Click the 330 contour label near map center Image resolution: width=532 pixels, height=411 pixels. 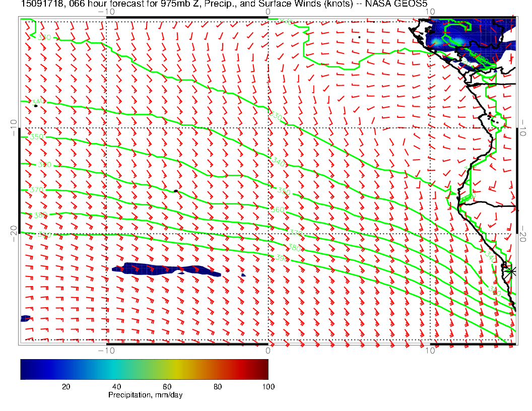click(276, 117)
